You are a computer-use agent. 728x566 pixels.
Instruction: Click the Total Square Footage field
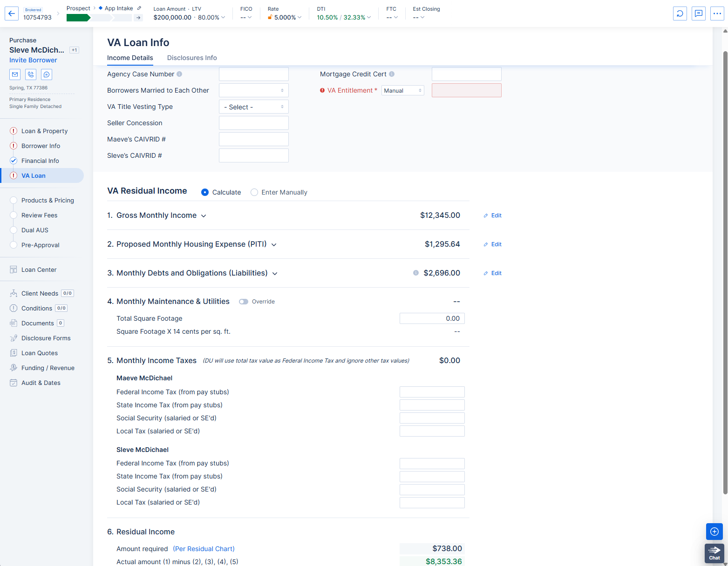432,318
